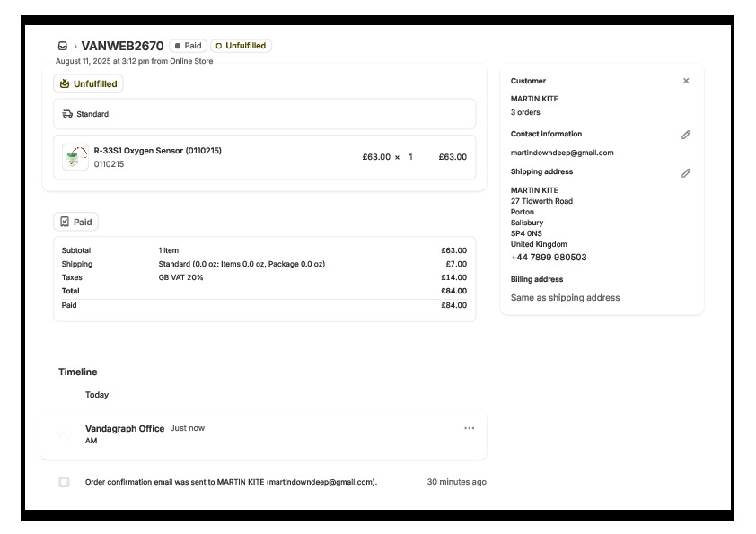Viewport: 756px width, 534px height.
Task: Open the three-dot menu on timeline comment
Action: tap(469, 428)
